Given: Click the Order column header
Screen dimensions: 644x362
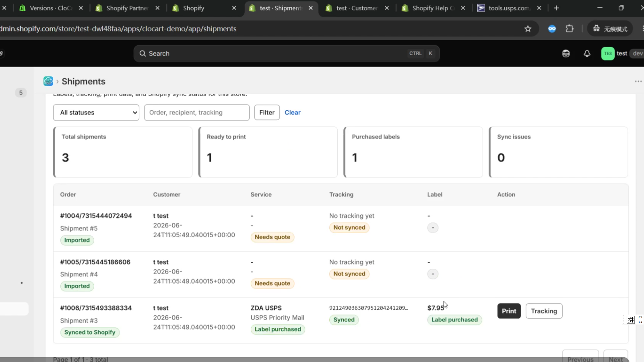Looking at the screenshot, I should [x=68, y=195].
